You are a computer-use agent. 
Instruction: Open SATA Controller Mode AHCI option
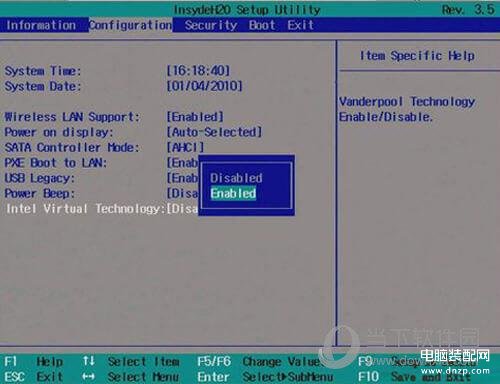coord(185,147)
